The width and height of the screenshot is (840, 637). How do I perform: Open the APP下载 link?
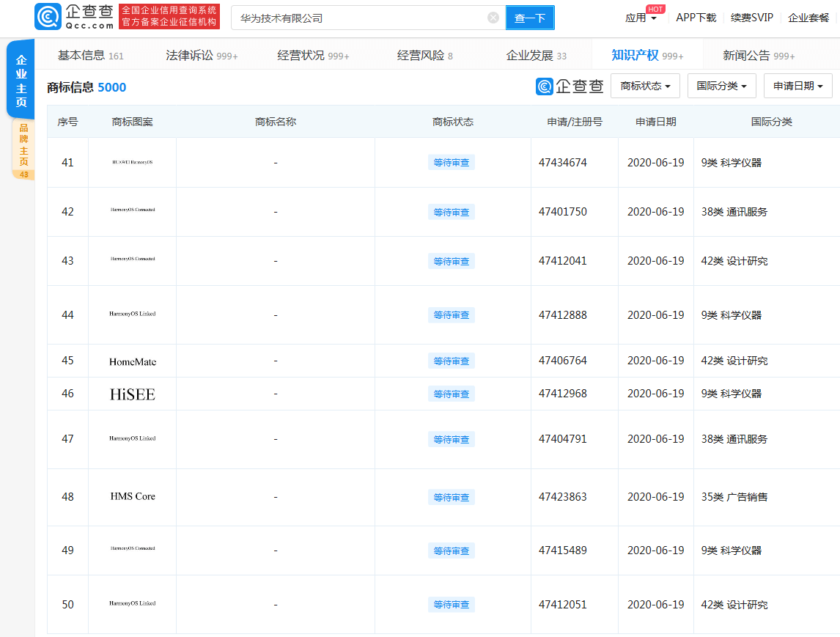click(x=695, y=18)
